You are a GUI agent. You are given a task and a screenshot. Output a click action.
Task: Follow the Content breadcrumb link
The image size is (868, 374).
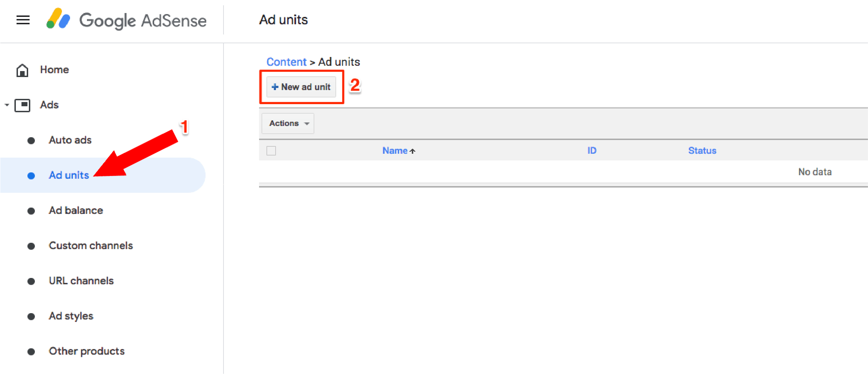click(x=287, y=62)
